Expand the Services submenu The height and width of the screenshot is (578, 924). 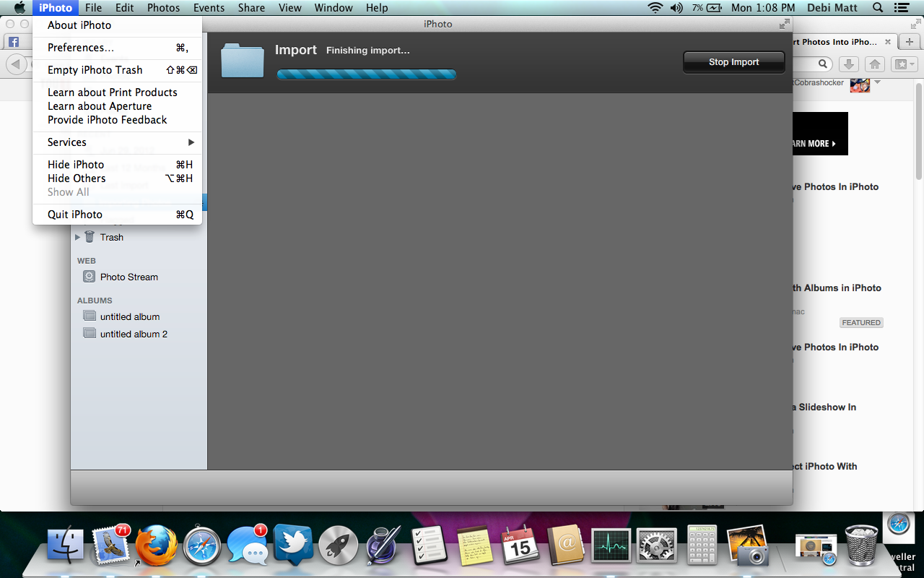click(x=117, y=142)
